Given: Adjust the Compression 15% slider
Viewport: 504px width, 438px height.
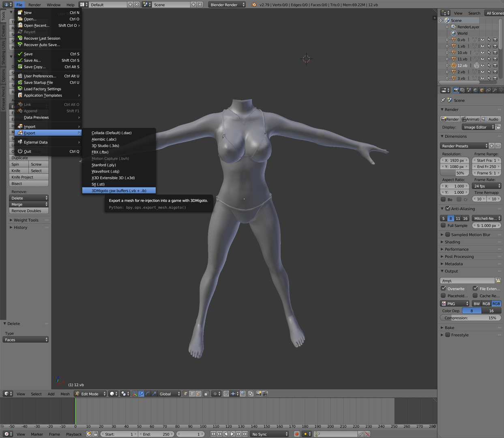Looking at the screenshot, I should point(471,318).
